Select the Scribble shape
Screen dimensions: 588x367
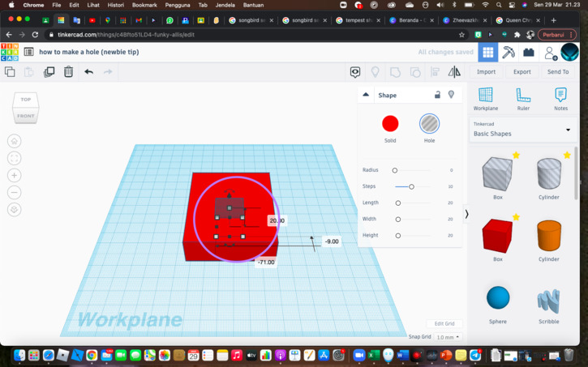[548, 301]
